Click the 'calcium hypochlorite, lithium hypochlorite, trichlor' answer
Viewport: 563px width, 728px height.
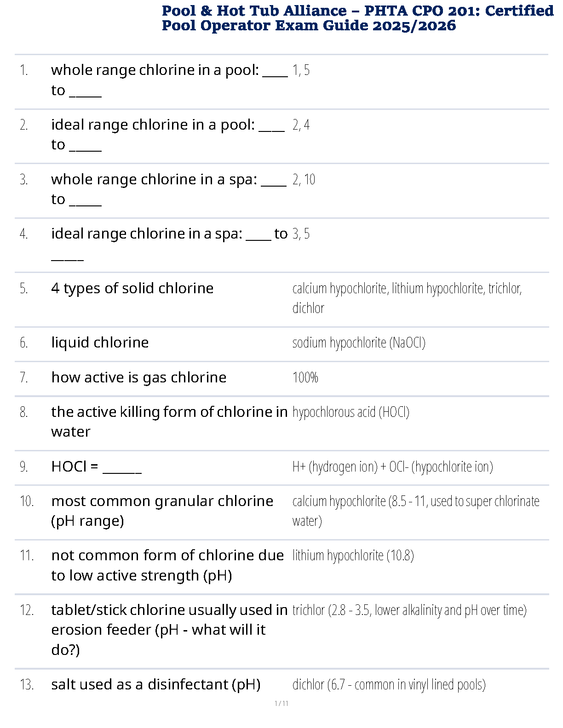pyautogui.click(x=407, y=298)
